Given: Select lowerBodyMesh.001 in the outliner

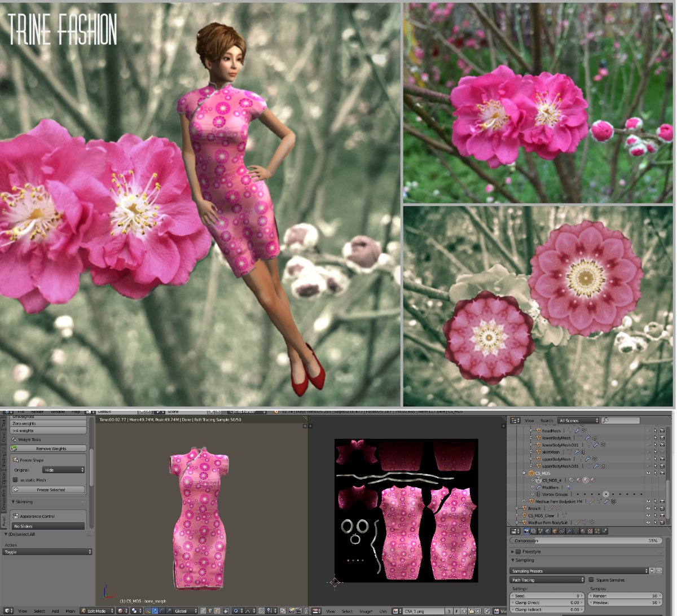Looking at the screenshot, I should tap(561, 445).
